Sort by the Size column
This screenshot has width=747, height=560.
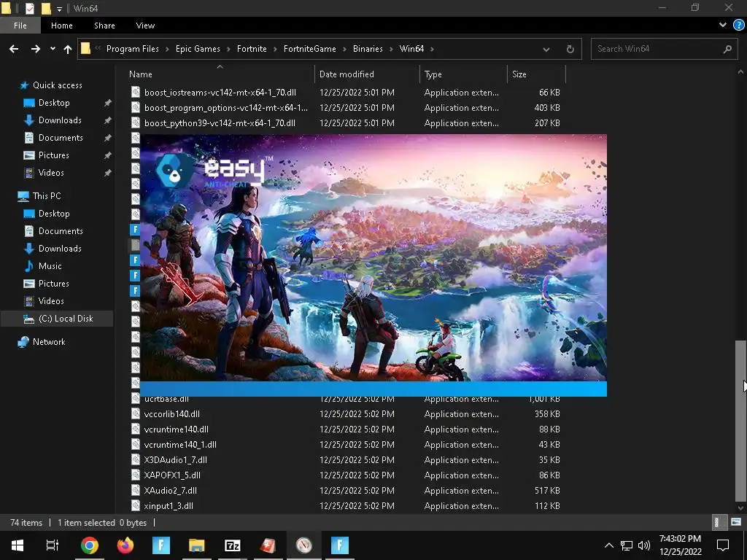[x=519, y=74]
